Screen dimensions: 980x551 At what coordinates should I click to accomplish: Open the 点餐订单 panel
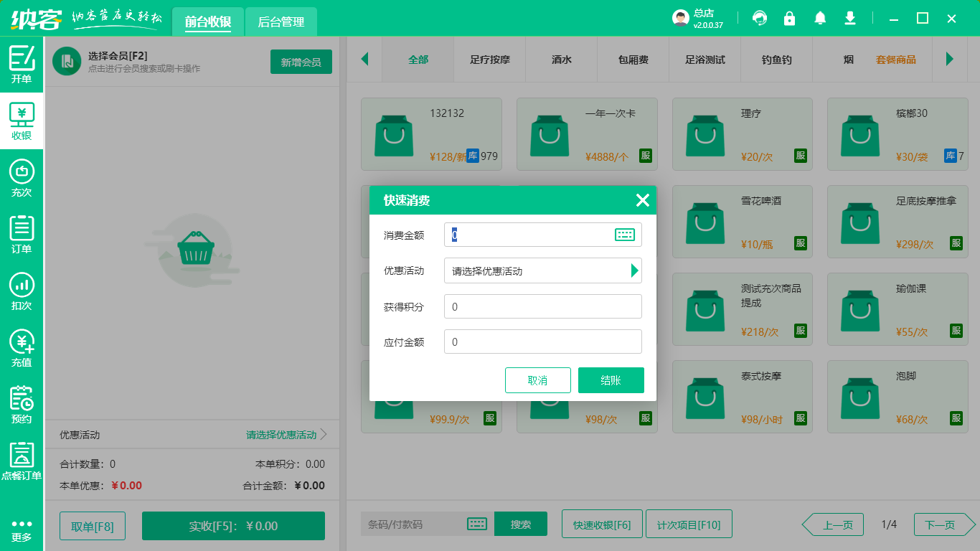[x=22, y=461]
